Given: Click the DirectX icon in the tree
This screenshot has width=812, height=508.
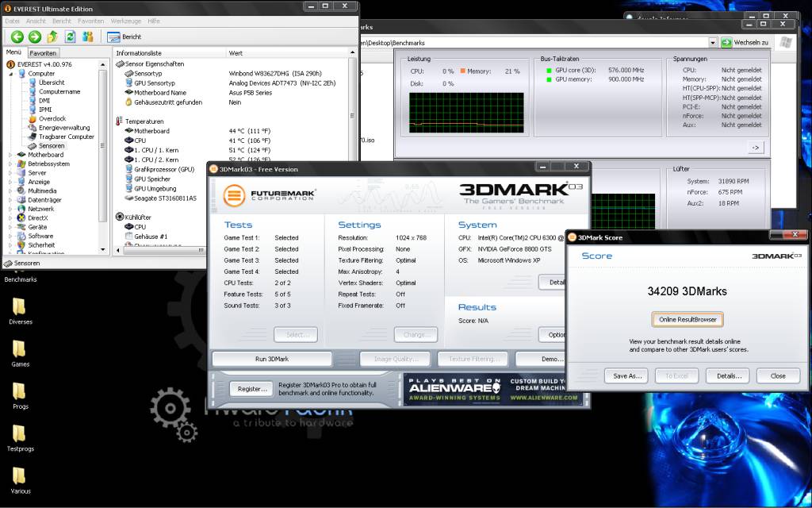Looking at the screenshot, I should (x=21, y=217).
